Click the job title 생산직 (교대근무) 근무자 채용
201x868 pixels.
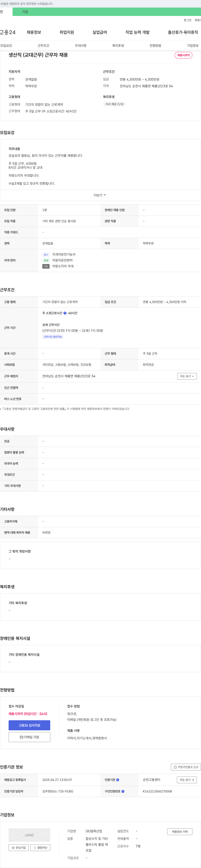click(x=38, y=55)
